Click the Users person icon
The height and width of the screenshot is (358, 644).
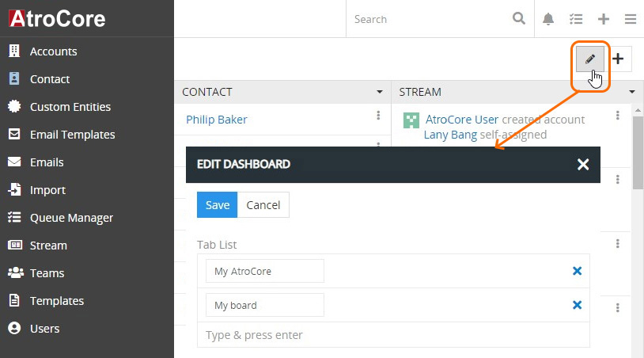click(x=14, y=328)
